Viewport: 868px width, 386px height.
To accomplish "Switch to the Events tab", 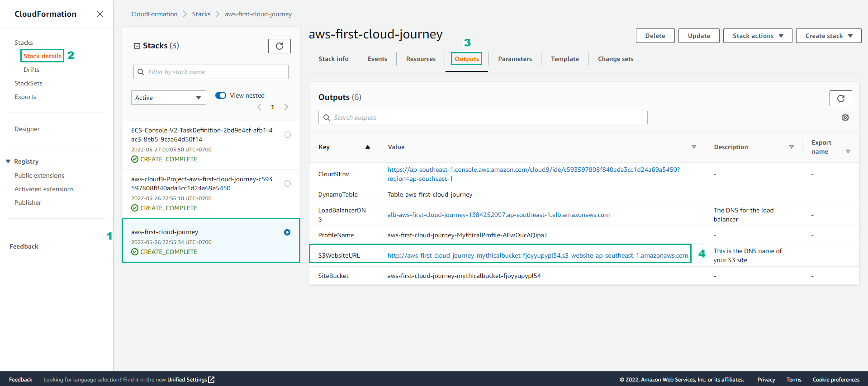I will (x=377, y=59).
